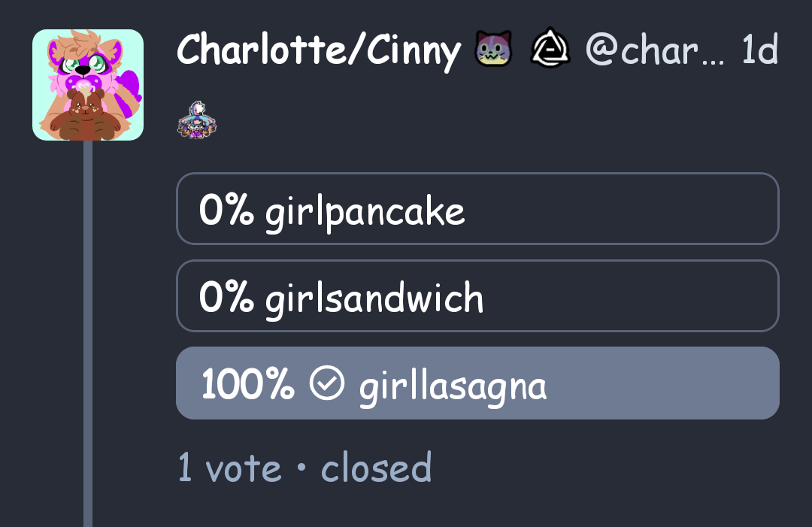The image size is (812, 527).
Task: Click the black triangle emoji in the header
Action: click(552, 50)
